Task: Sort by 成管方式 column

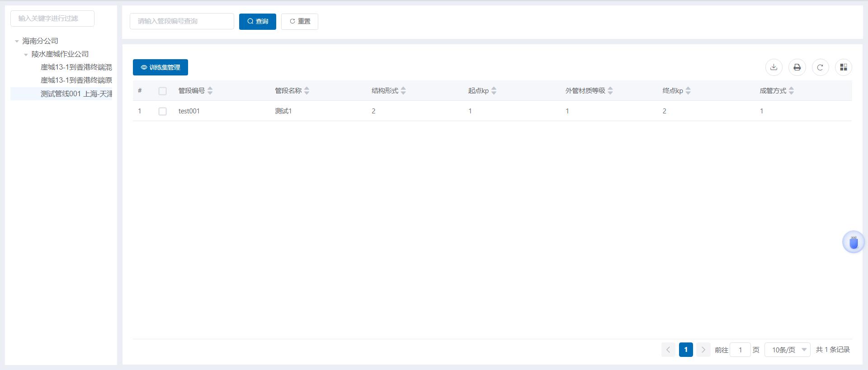Action: (x=791, y=91)
